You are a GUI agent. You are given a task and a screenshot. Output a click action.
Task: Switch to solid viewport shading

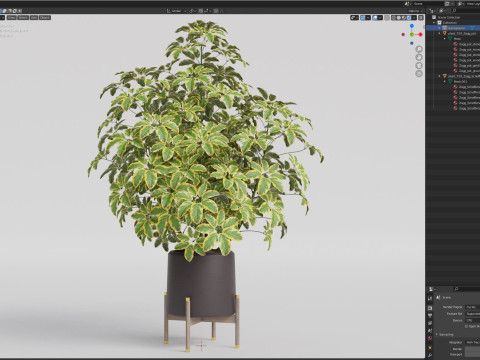click(x=399, y=18)
